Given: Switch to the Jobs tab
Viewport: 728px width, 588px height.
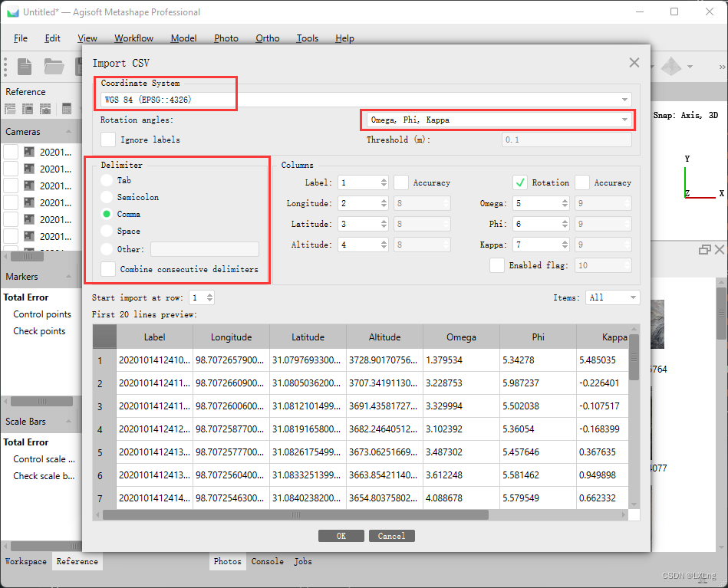Looking at the screenshot, I should click(303, 561).
